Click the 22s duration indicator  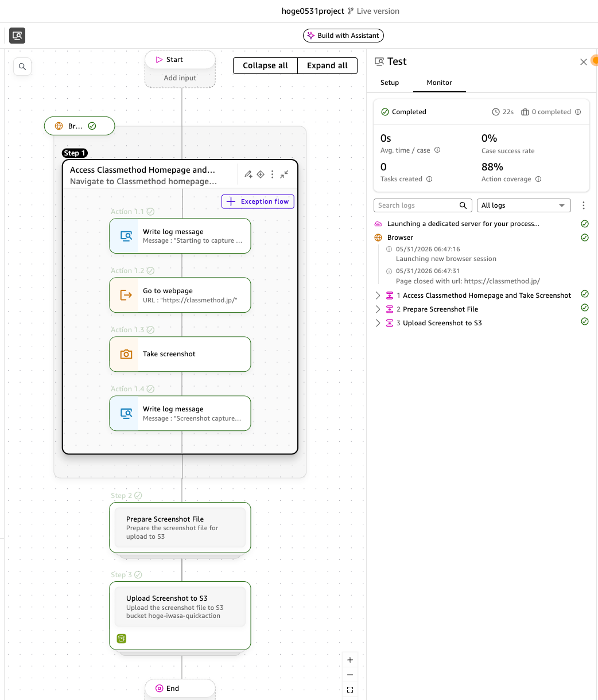(x=503, y=112)
